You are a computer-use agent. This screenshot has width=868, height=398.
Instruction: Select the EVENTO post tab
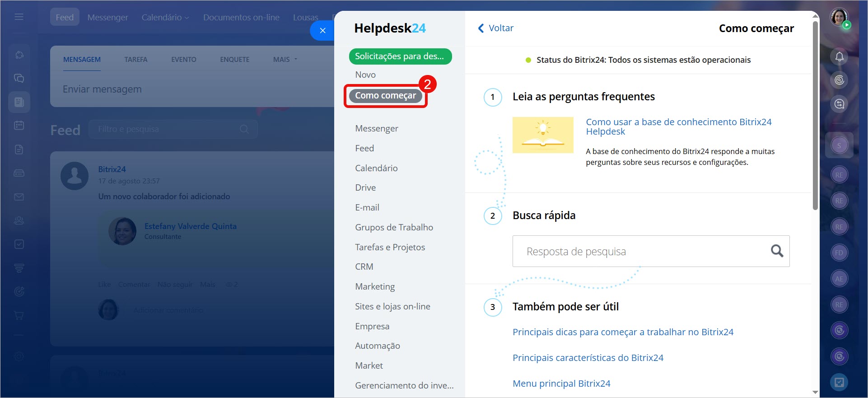tap(183, 59)
